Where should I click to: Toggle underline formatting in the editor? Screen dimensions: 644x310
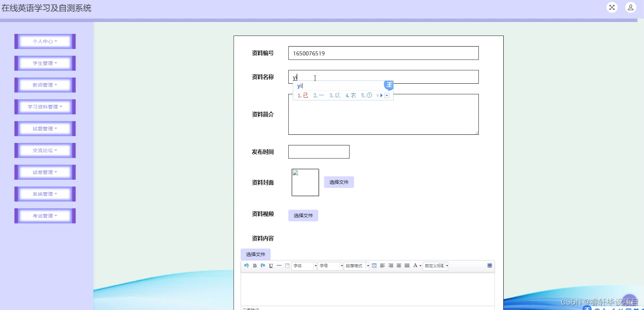(271, 265)
